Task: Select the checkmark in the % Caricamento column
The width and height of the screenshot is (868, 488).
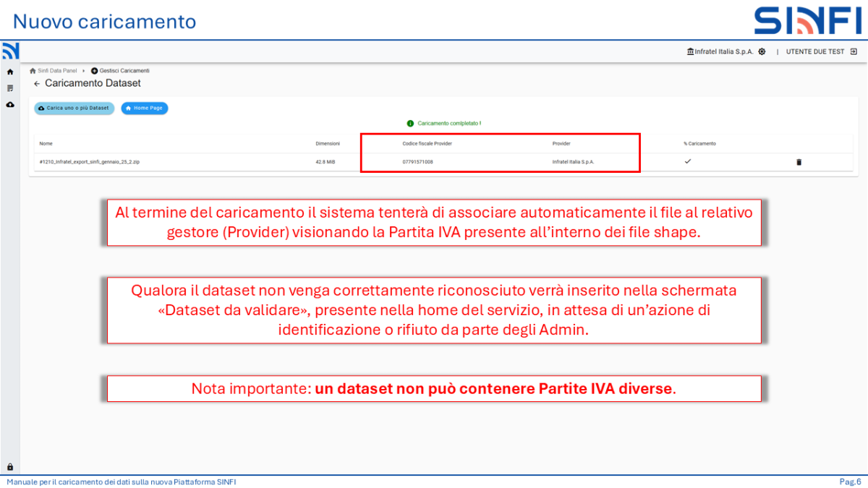Action: point(687,162)
